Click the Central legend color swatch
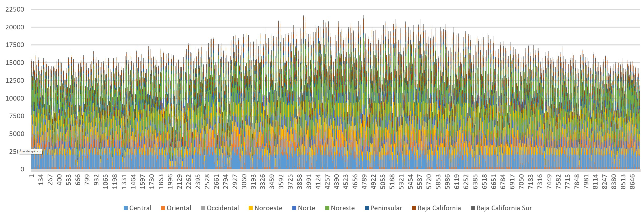The height and width of the screenshot is (215, 644). pyautogui.click(x=126, y=208)
